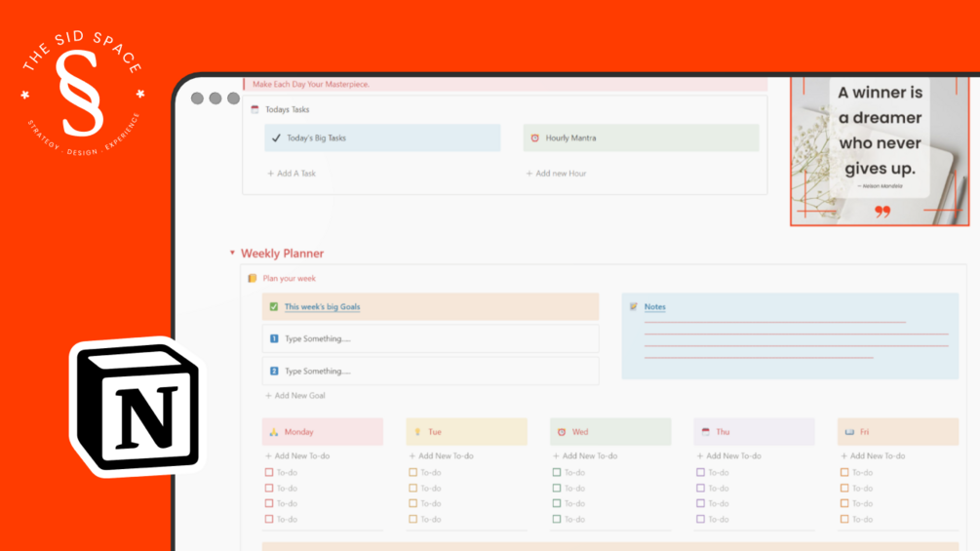Click Add new Hour

pyautogui.click(x=556, y=173)
